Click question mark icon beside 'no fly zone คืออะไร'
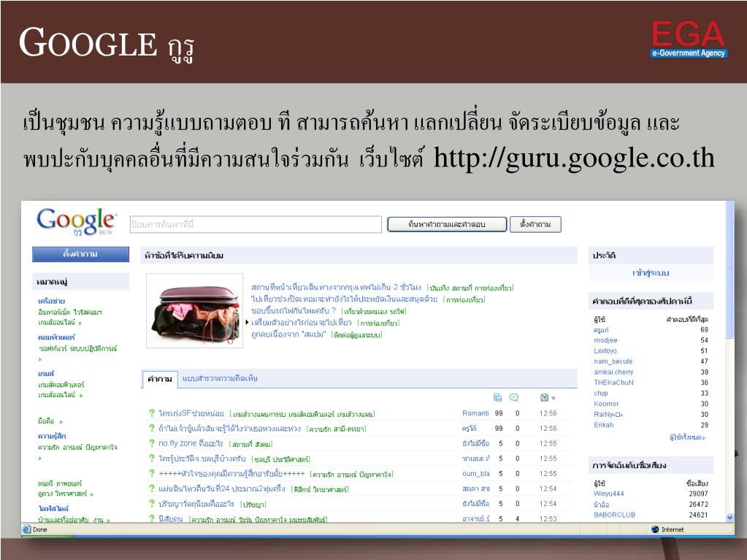Screen dimensions: 747x560 click(151, 443)
